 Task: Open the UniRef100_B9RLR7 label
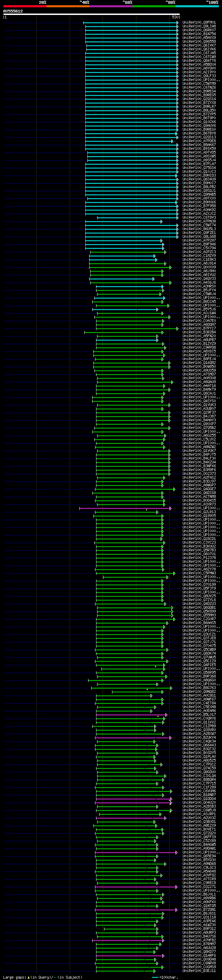pos(199,106)
